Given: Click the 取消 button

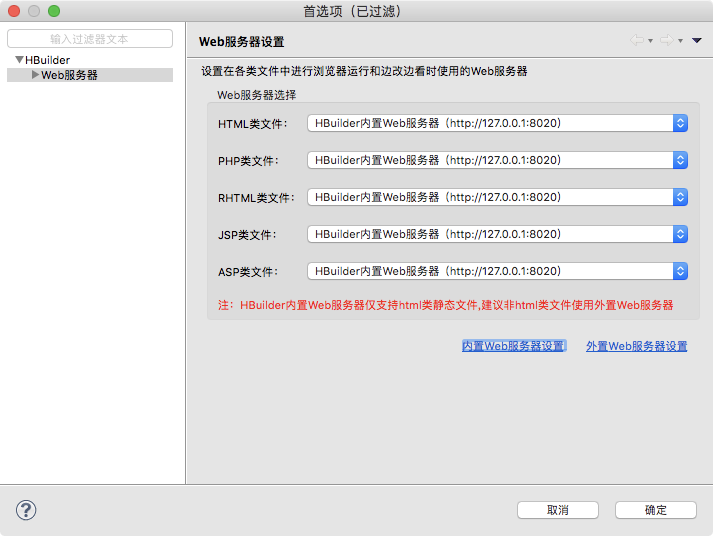Looking at the screenshot, I should (x=557, y=510).
